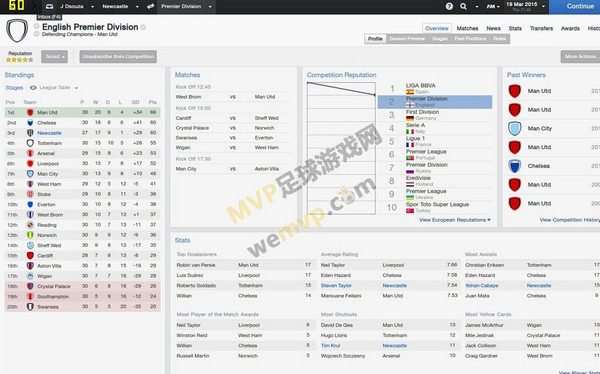Open the dropdown arrow beside the search icon
Screen dimensions: 600x374
[x=477, y=7]
